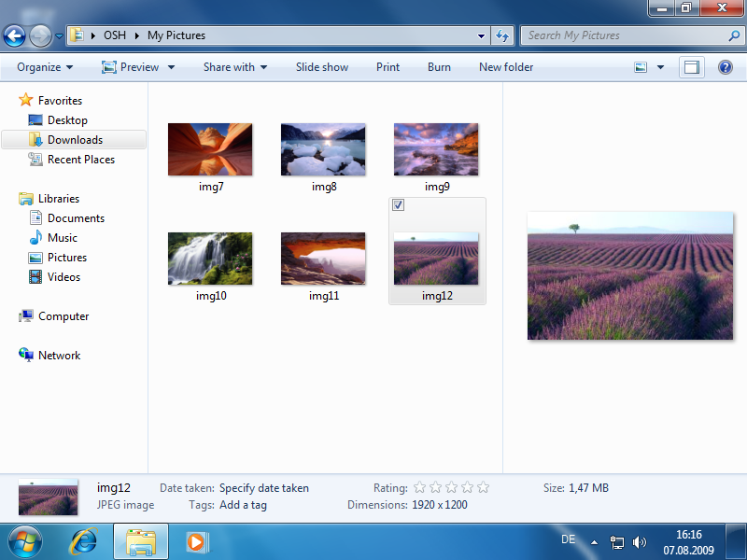
Task: Click the Add a tag field
Action: click(243, 505)
